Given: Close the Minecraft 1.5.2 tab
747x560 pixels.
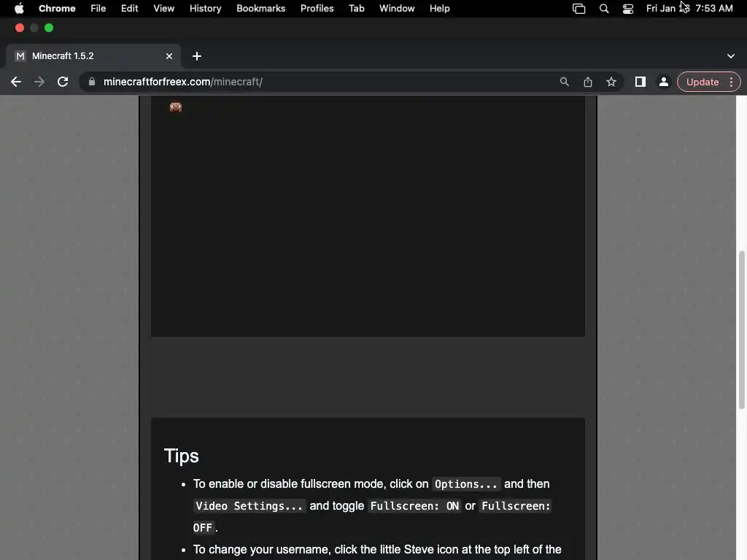Looking at the screenshot, I should (x=169, y=56).
